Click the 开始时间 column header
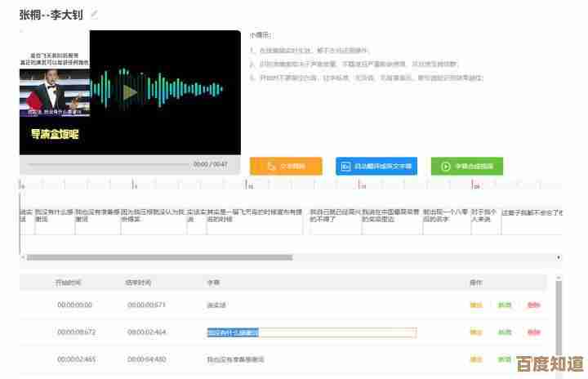This screenshot has height=379, width=588. 68,283
